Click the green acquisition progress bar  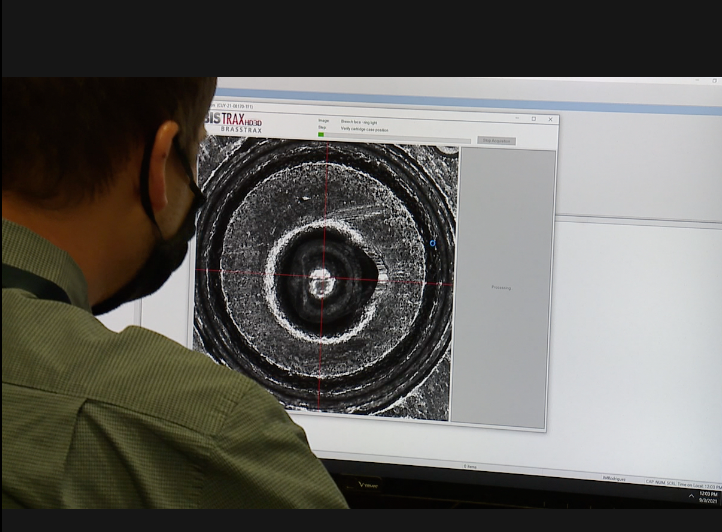click(x=321, y=135)
